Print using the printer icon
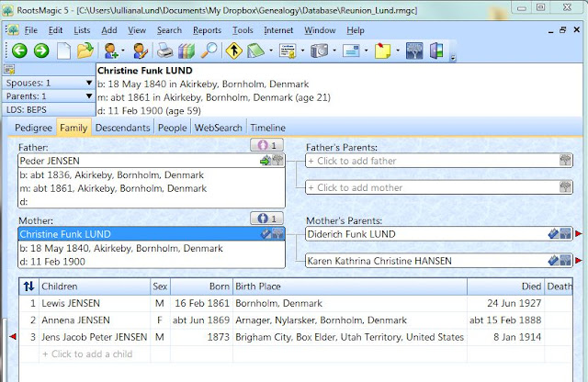 click(x=164, y=51)
